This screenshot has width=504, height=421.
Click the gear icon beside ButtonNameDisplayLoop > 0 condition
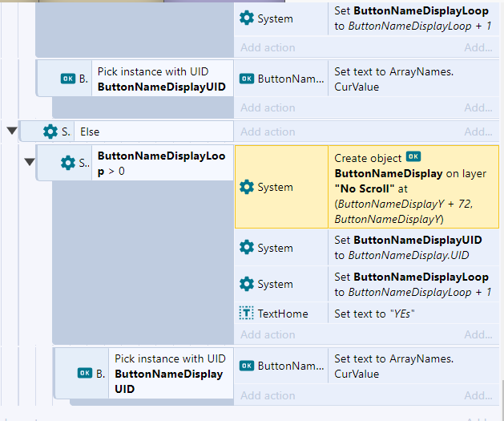[x=68, y=163]
